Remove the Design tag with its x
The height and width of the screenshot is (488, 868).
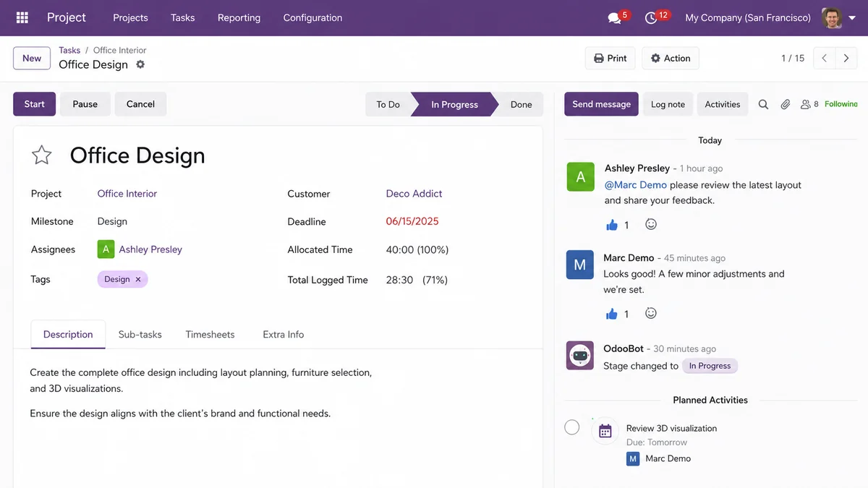click(x=138, y=279)
